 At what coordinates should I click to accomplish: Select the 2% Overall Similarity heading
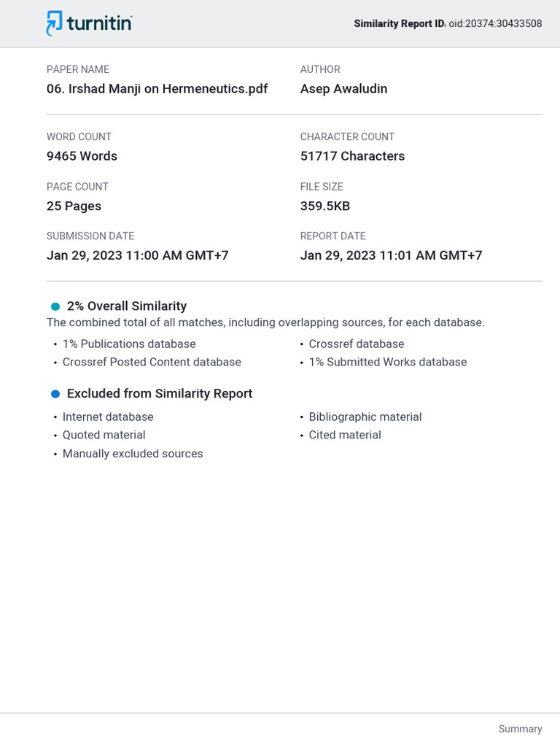pos(127,306)
